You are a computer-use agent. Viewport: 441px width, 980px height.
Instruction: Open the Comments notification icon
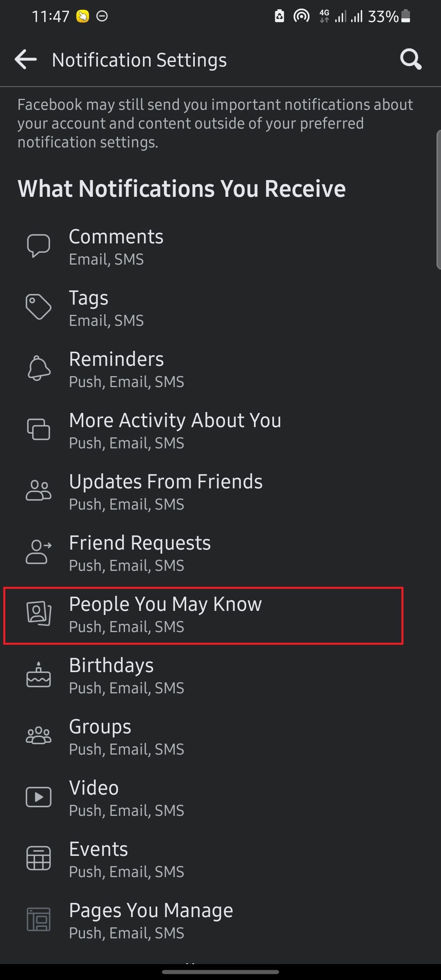coord(38,245)
